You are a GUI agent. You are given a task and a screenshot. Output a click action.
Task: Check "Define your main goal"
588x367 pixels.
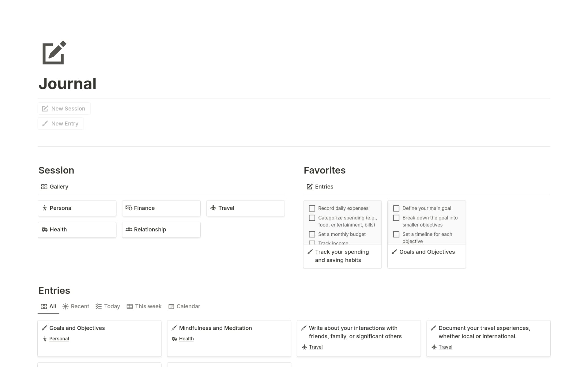(x=396, y=208)
